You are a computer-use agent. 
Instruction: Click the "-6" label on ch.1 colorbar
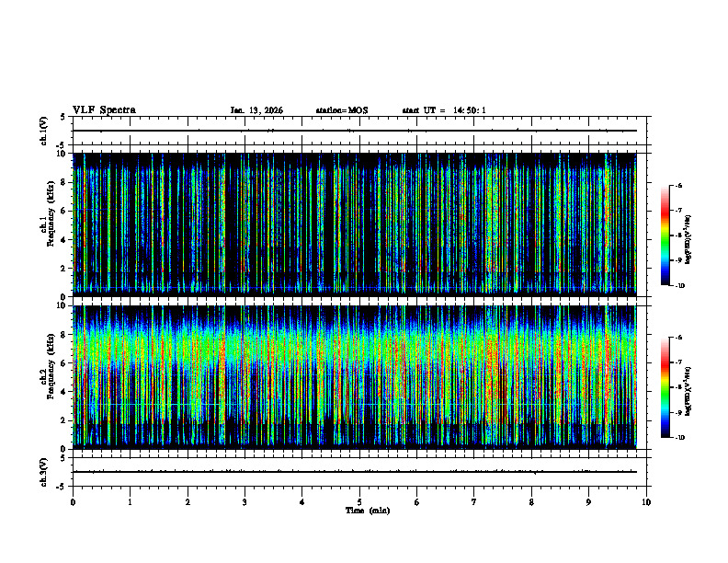click(x=678, y=185)
